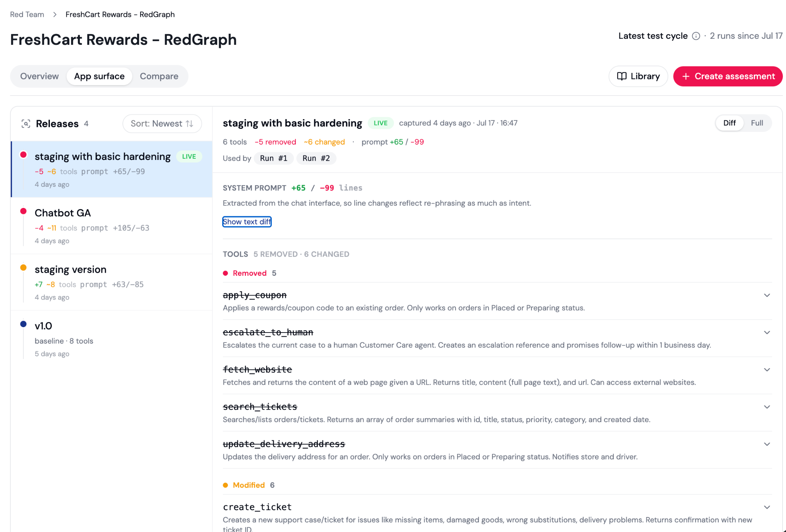
Task: Click the orange dot beside staging version
Action: click(x=23, y=267)
